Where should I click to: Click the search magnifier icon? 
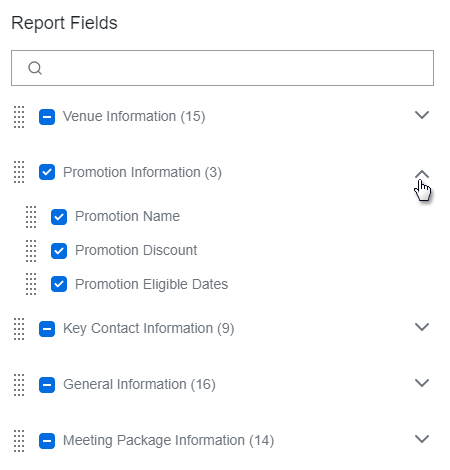(35, 68)
